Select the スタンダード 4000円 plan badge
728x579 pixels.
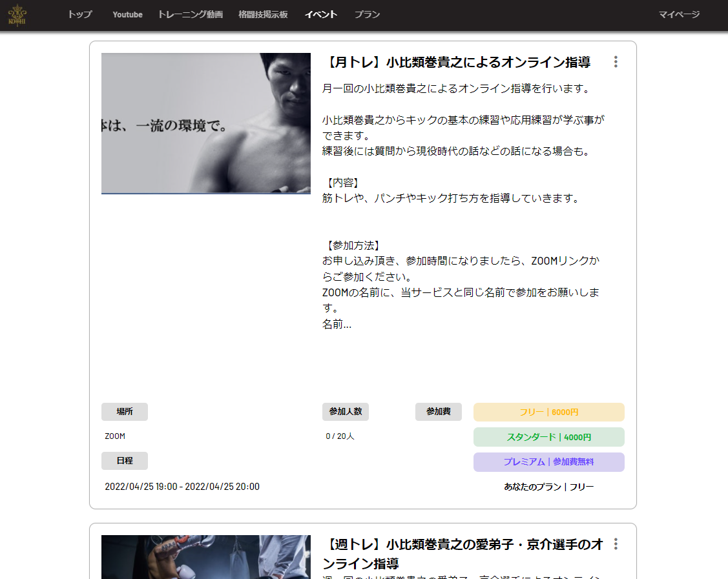548,437
